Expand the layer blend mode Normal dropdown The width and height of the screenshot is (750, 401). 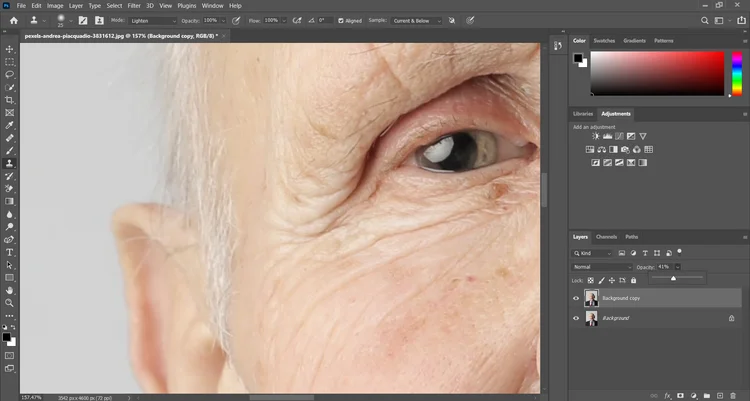pos(601,267)
